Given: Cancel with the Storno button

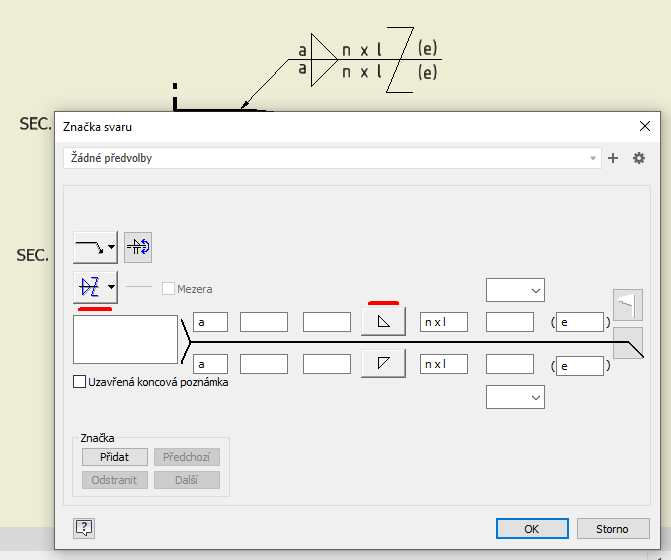Looking at the screenshot, I should pos(613,529).
